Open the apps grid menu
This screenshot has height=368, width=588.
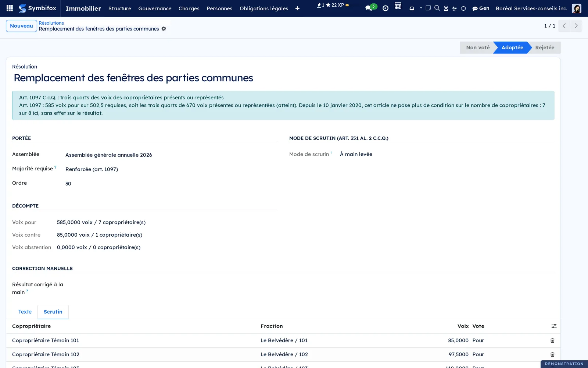click(x=10, y=8)
